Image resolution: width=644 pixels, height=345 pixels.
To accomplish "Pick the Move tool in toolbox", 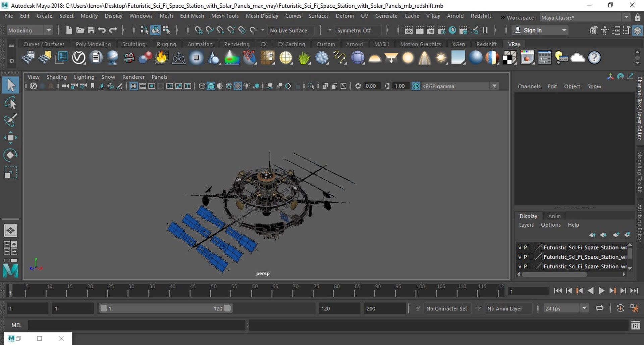I will point(11,138).
